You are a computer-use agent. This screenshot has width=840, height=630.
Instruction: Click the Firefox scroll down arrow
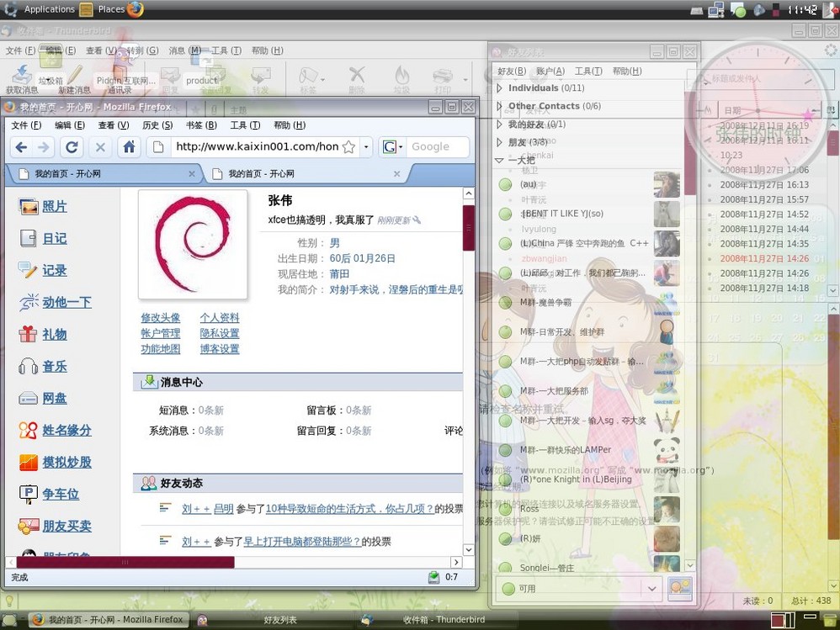click(469, 550)
